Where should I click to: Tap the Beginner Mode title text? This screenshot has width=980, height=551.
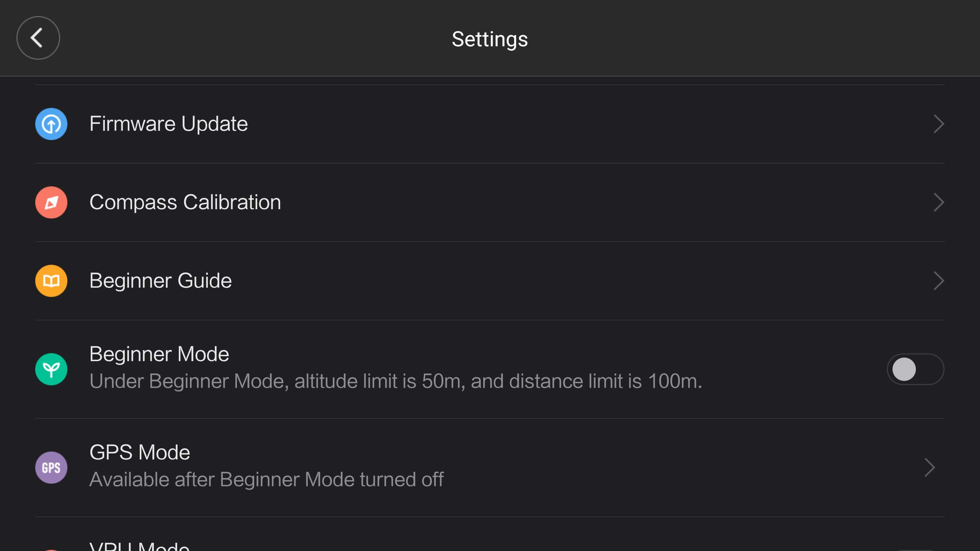coord(159,354)
